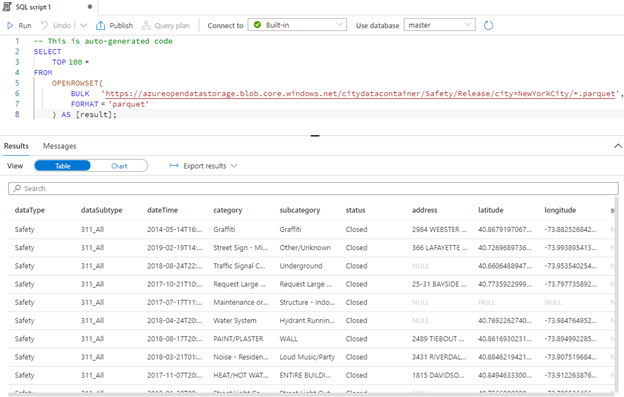Run the SQL script
The height and width of the screenshot is (397, 624).
tap(19, 25)
